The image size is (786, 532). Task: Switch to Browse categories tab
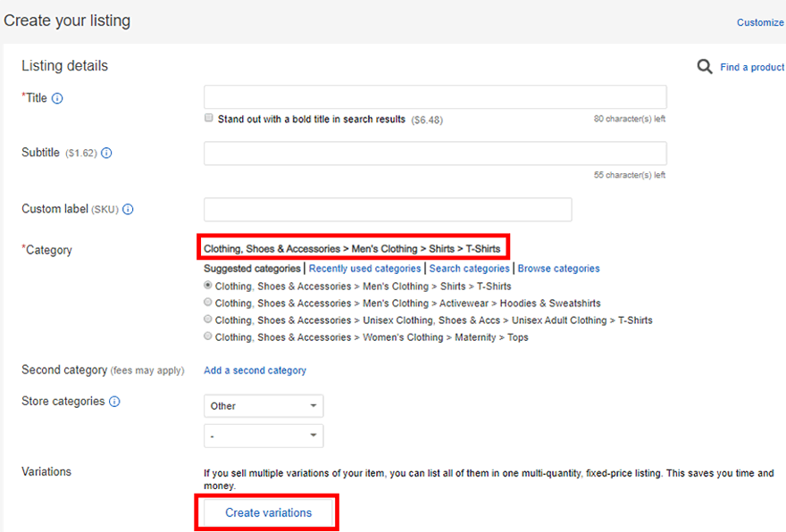(558, 269)
